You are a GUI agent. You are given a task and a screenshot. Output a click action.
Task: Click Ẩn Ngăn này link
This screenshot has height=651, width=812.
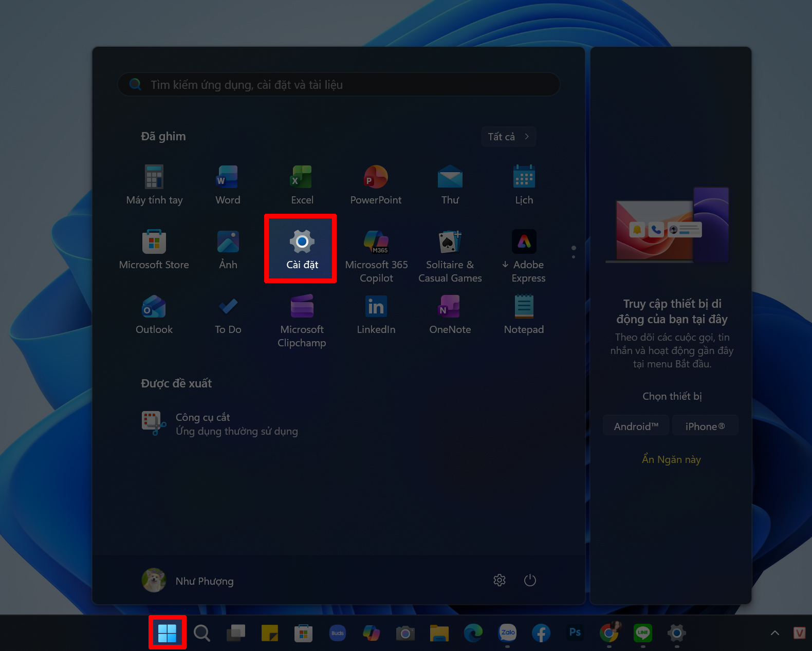[671, 459]
